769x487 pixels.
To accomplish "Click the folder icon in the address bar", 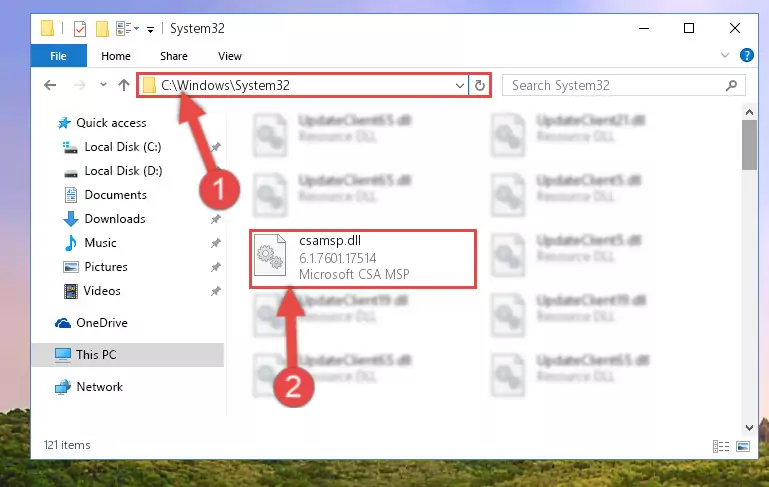I will (x=149, y=85).
